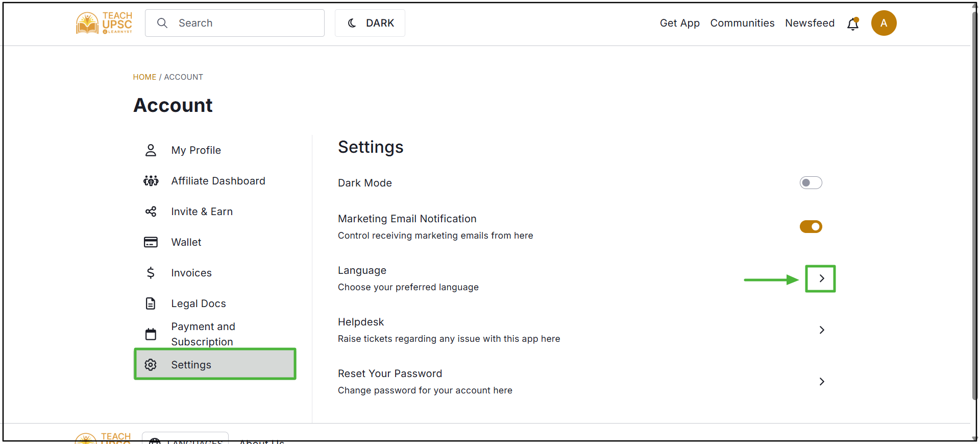The image size is (980, 444).
Task: Open My Profile in account sidebar
Action: click(x=215, y=150)
